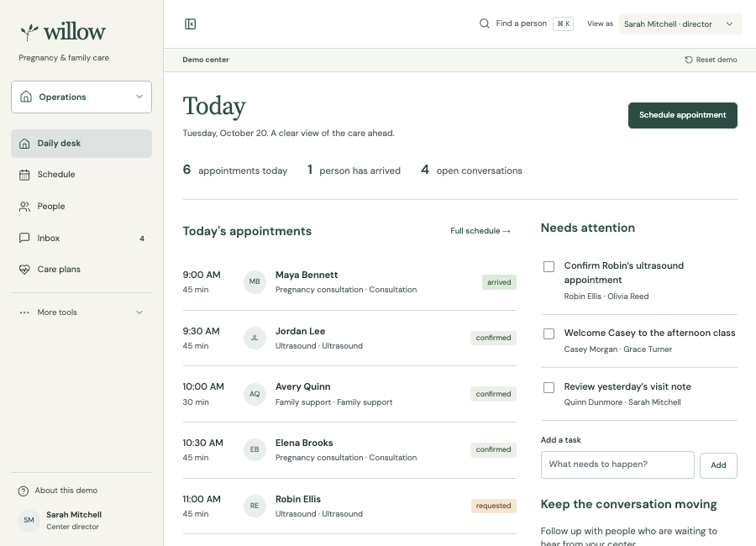Click Keep the conversation moving heading

pos(628,504)
